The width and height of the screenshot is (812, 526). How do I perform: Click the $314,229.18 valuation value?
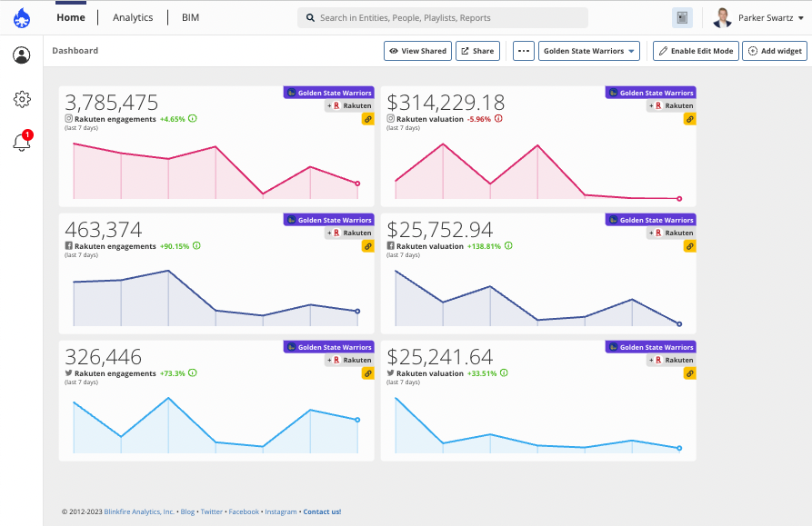[446, 103]
